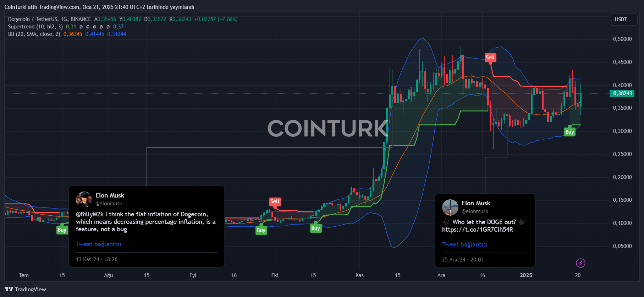Click the 2025 label on the time axis

[x=526, y=275]
